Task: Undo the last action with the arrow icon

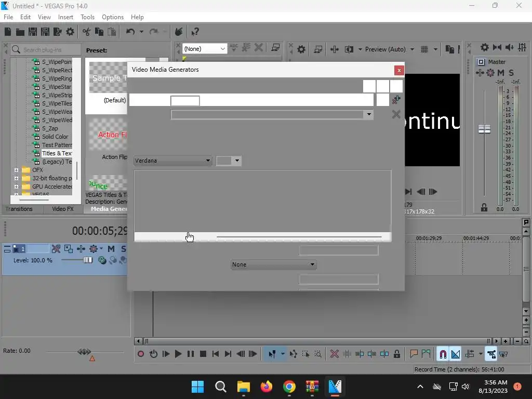Action: click(x=130, y=32)
